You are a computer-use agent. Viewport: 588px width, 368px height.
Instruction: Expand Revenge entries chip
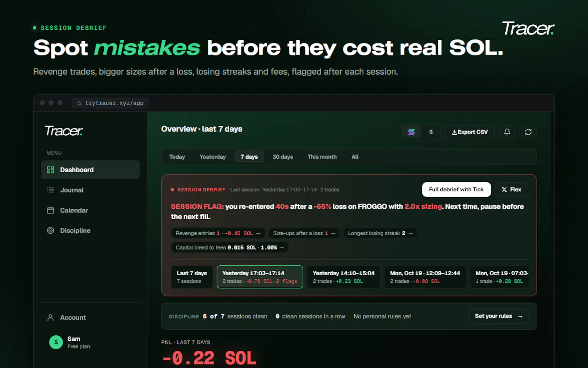point(218,233)
